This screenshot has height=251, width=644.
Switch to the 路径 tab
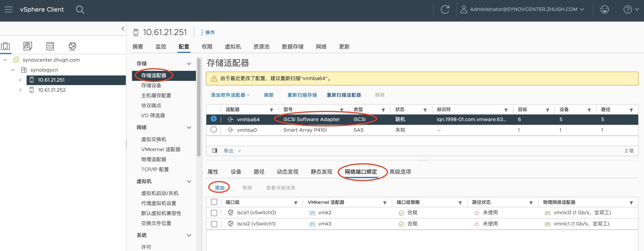tap(259, 172)
